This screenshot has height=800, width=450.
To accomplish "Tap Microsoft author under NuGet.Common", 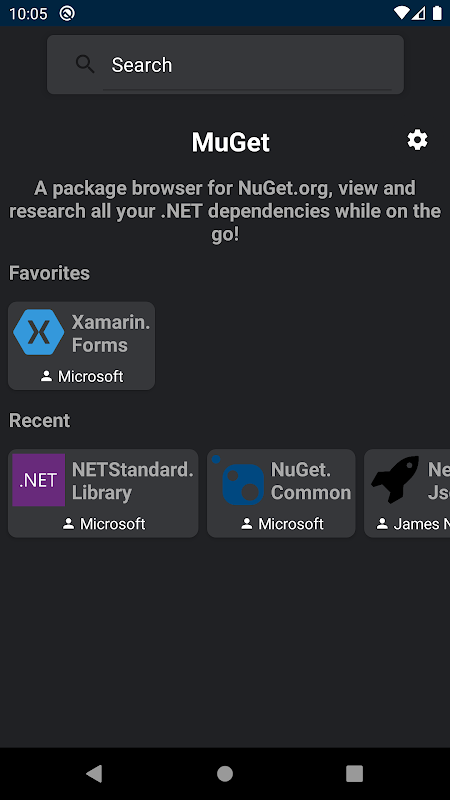I will tap(291, 524).
